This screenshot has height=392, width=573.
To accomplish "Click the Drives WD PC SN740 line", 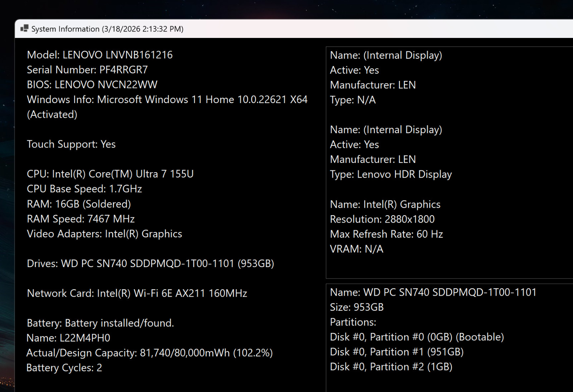I will coord(150,263).
